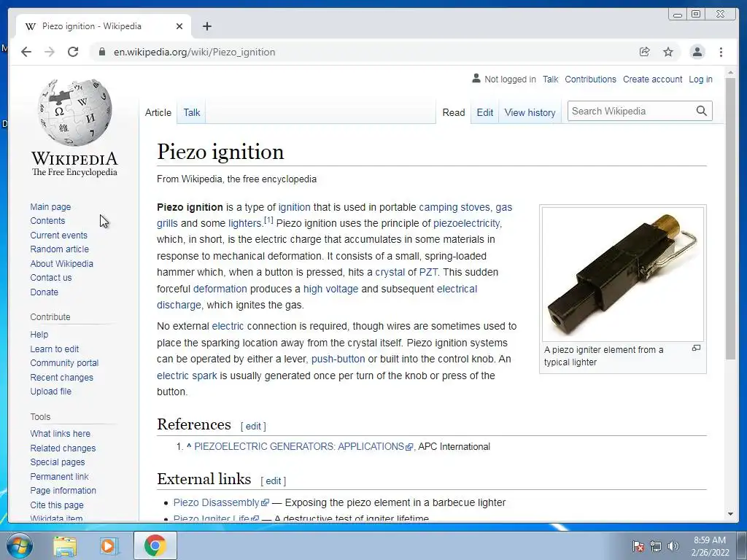747x560 pixels.
Task: Open Action Center flag icon in tray
Action: 638,546
